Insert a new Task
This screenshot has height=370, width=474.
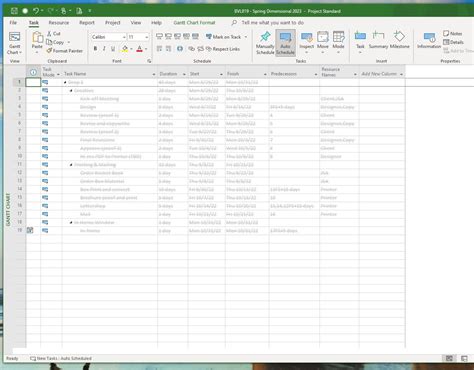360,41
